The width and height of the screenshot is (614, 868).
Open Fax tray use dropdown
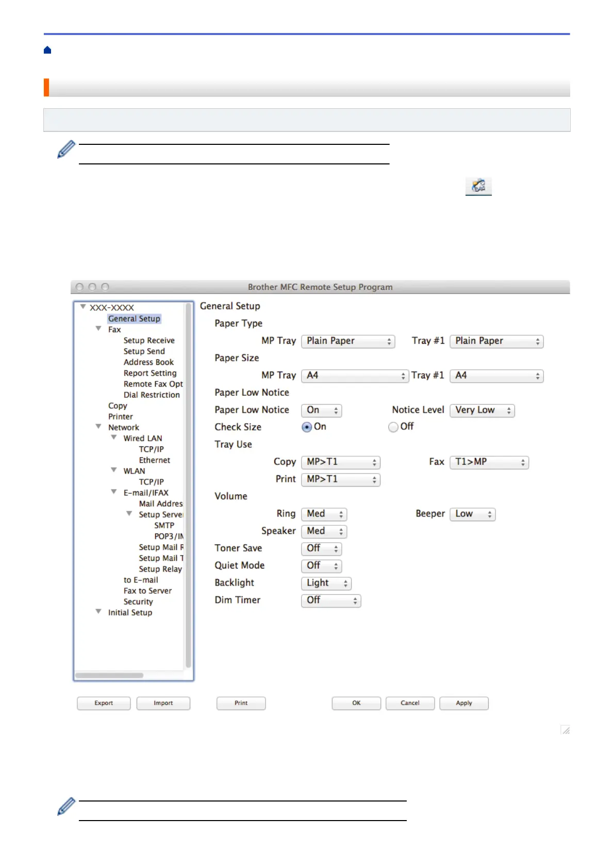pyautogui.click(x=489, y=462)
